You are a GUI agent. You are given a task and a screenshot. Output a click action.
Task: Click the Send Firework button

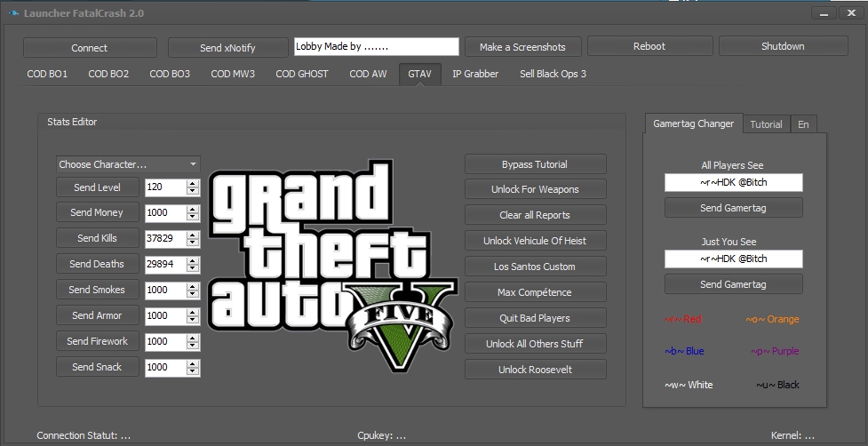pos(97,341)
